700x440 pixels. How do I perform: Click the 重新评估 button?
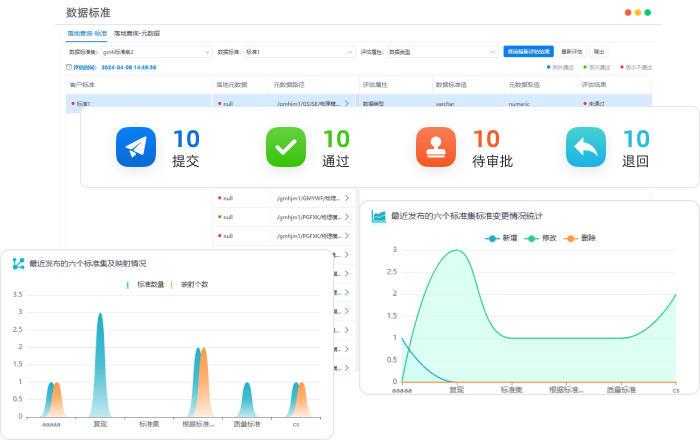click(571, 51)
